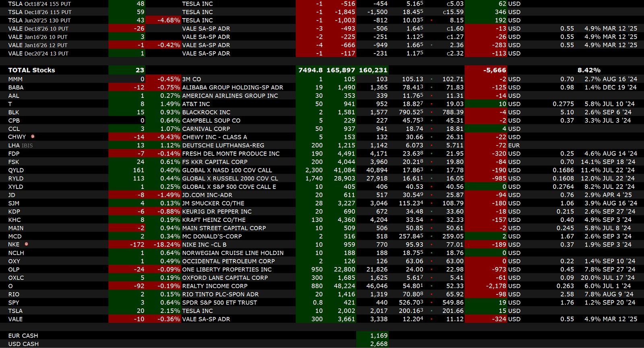Click the NKE ticker symbol
This screenshot has width=644, height=348.
[x=14, y=244]
